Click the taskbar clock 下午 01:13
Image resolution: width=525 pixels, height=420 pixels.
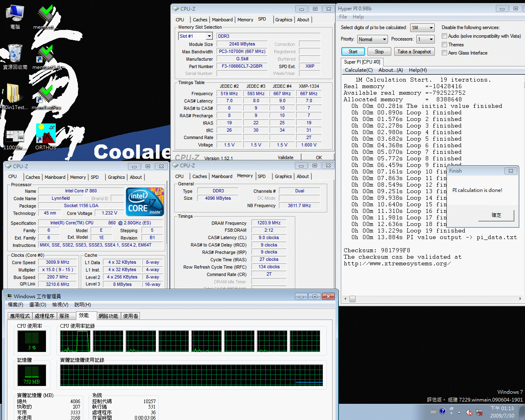point(502,412)
